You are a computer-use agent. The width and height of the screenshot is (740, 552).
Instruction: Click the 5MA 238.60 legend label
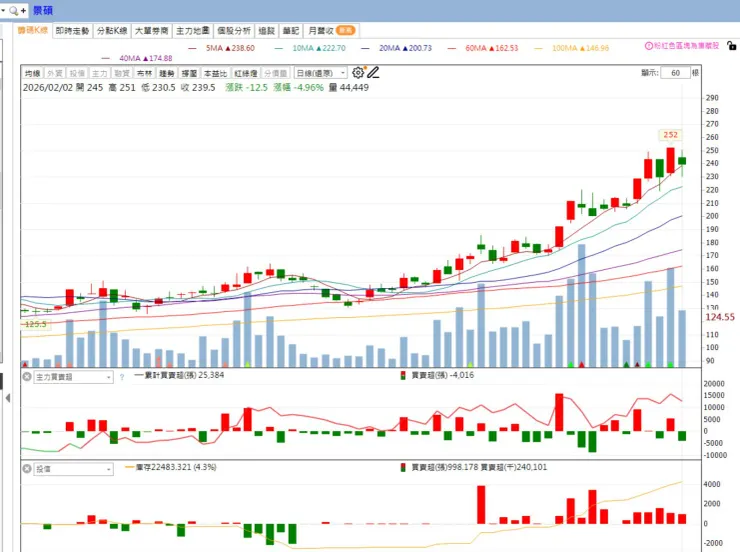tap(230, 48)
